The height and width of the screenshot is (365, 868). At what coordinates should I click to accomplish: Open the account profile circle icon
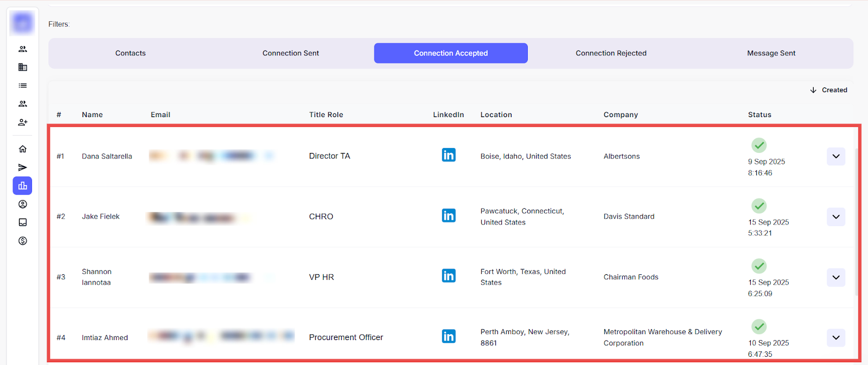tap(23, 204)
